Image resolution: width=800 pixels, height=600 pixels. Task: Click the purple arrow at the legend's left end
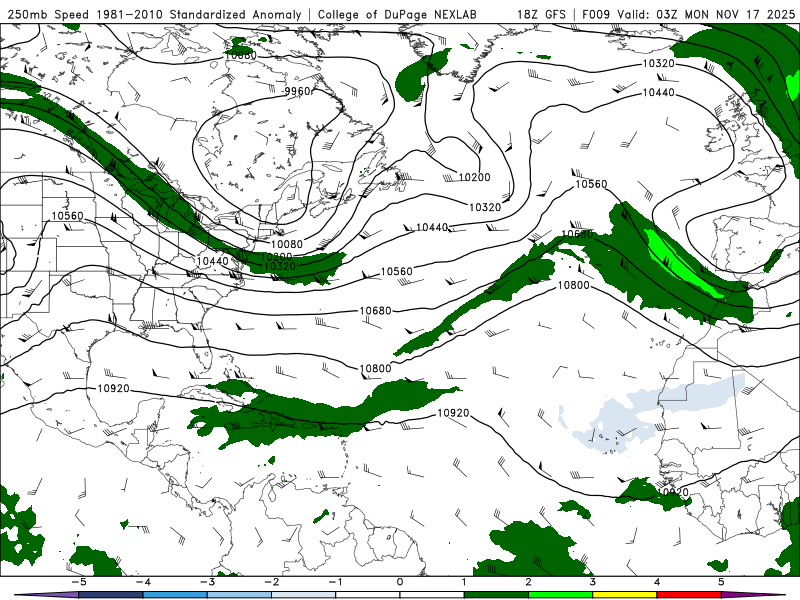click(x=47, y=595)
